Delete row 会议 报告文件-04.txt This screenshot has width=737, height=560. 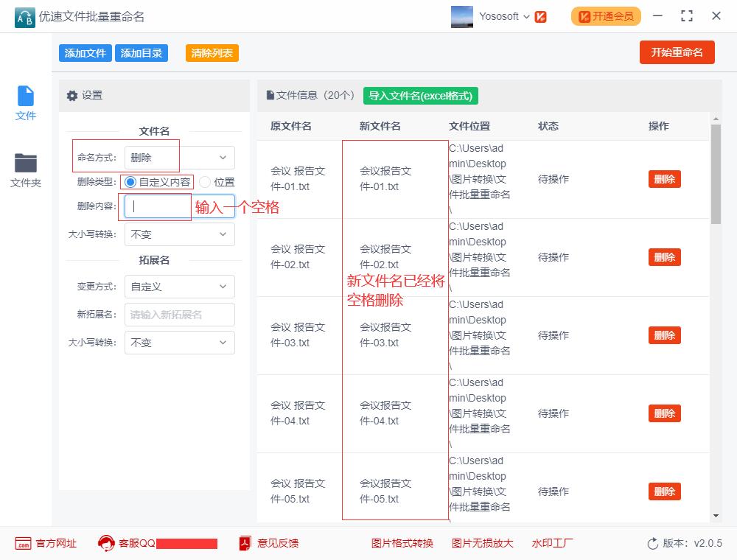[x=665, y=413]
